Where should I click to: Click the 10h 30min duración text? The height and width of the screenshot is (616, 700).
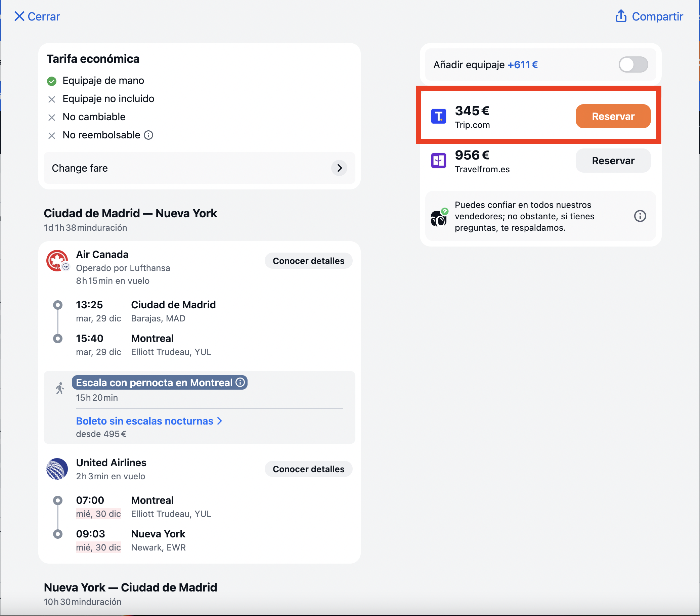coord(83,602)
